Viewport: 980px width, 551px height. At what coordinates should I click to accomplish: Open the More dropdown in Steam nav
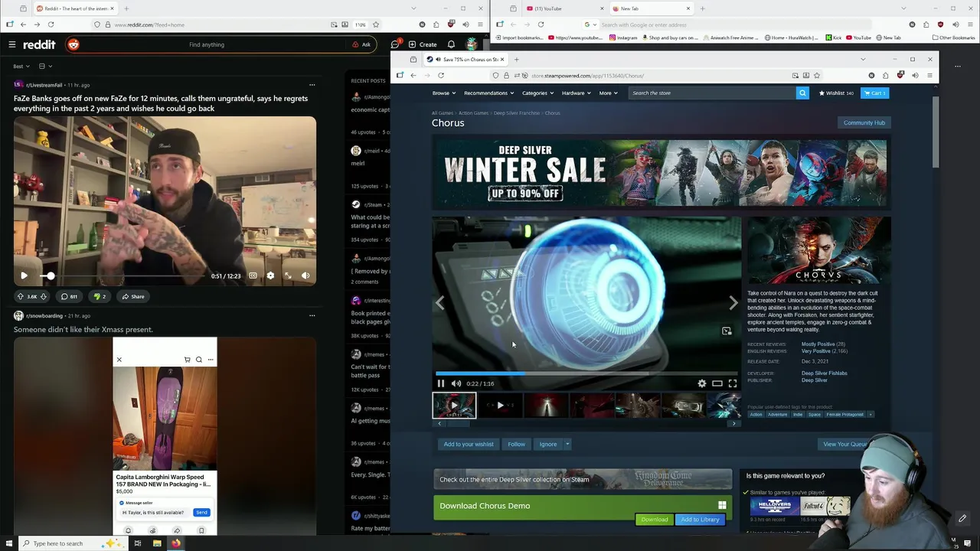pos(609,93)
